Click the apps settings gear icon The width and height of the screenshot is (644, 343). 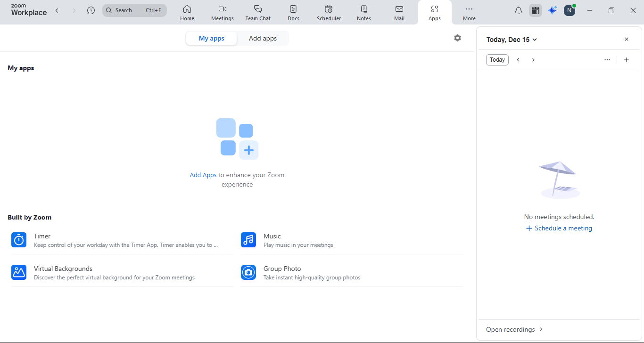(457, 38)
